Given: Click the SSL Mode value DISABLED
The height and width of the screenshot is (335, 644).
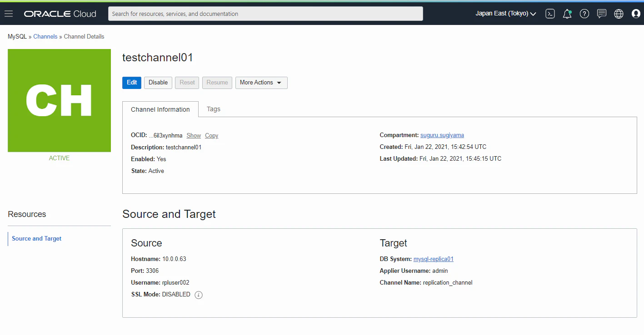Looking at the screenshot, I should [x=176, y=294].
